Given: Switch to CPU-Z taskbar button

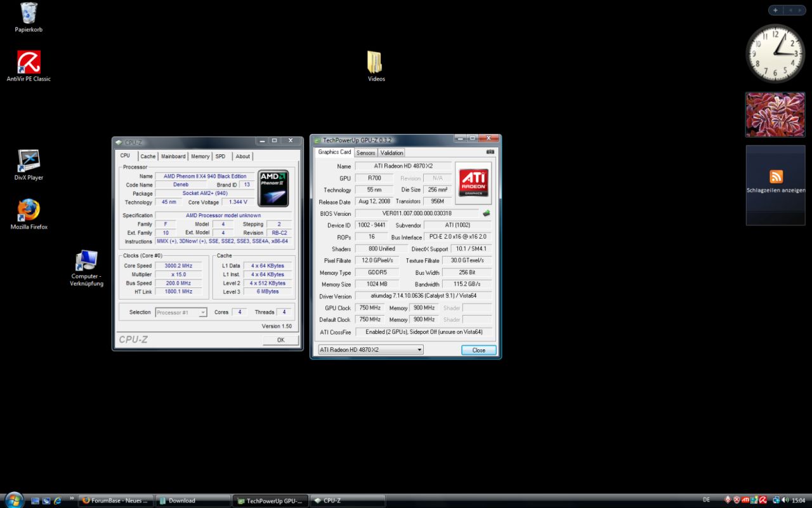Looking at the screenshot, I should [348, 500].
